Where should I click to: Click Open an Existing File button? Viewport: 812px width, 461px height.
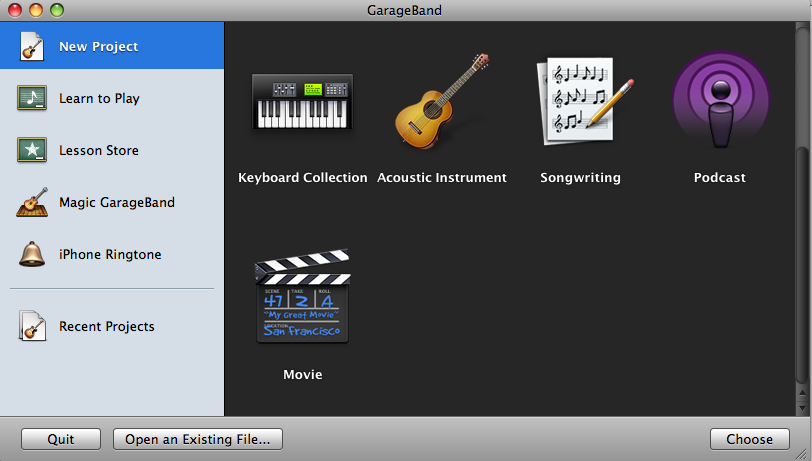[x=198, y=439]
